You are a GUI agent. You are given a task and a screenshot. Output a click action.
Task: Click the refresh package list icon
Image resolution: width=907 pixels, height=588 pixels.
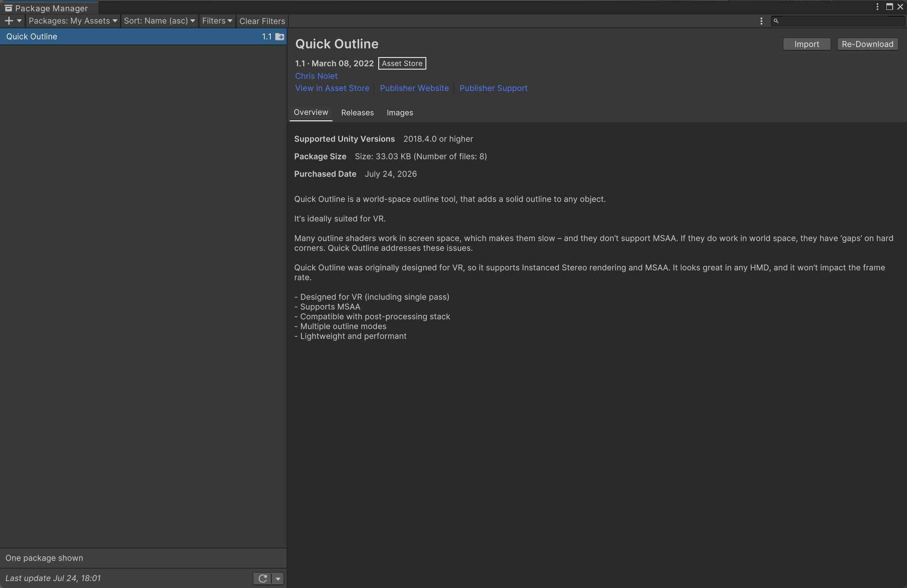click(263, 579)
